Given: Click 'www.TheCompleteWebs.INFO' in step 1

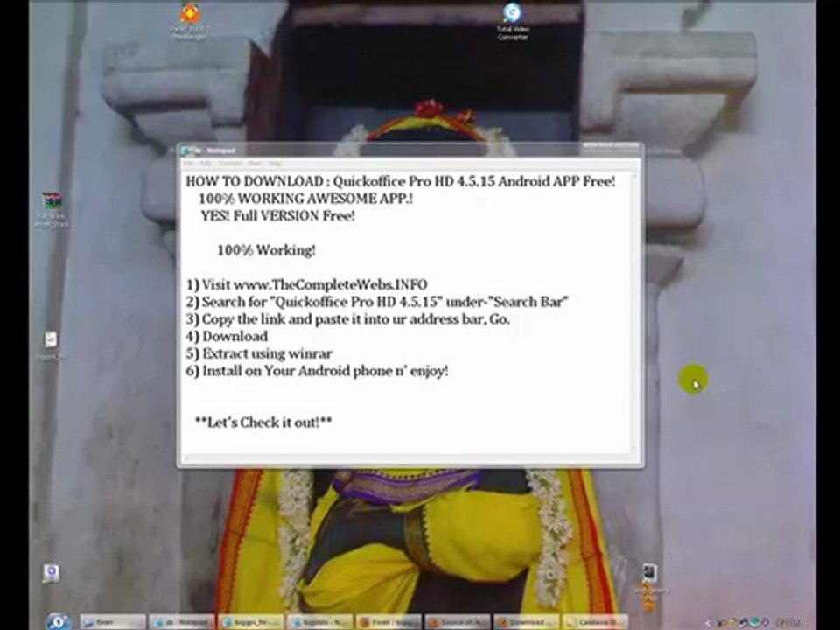Looking at the screenshot, I should click(331, 284).
